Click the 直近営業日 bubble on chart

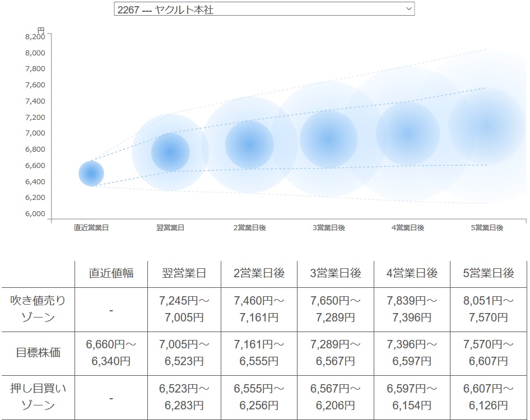click(x=91, y=174)
